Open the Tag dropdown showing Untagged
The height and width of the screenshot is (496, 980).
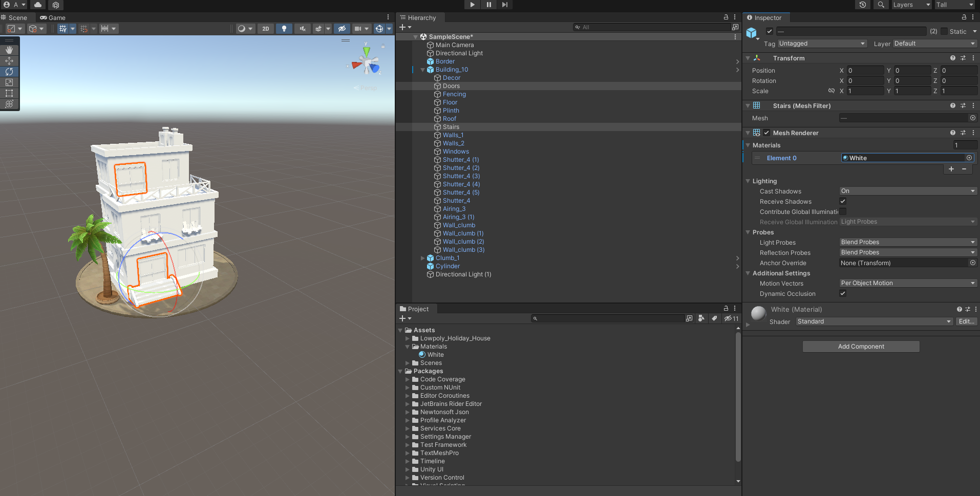coord(822,44)
